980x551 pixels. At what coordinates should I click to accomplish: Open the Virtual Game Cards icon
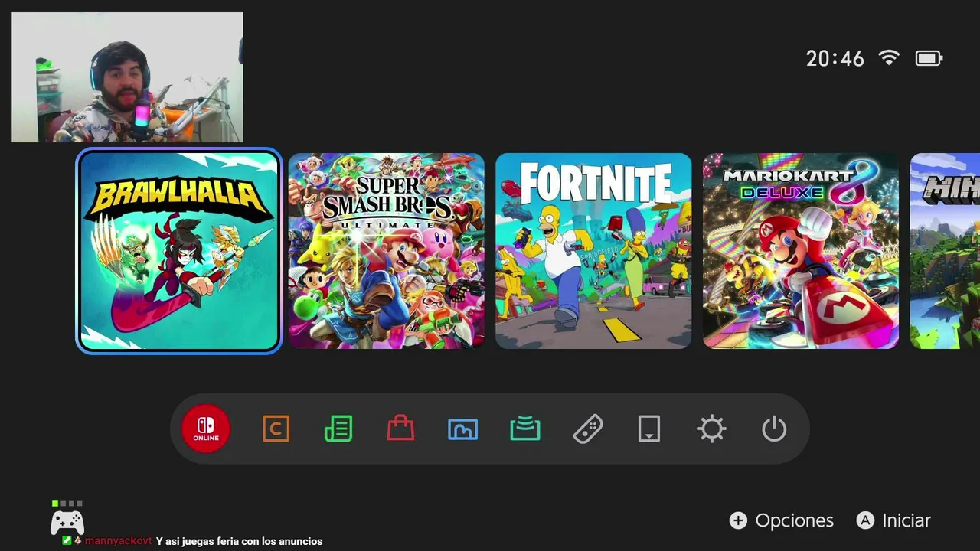pyautogui.click(x=649, y=429)
